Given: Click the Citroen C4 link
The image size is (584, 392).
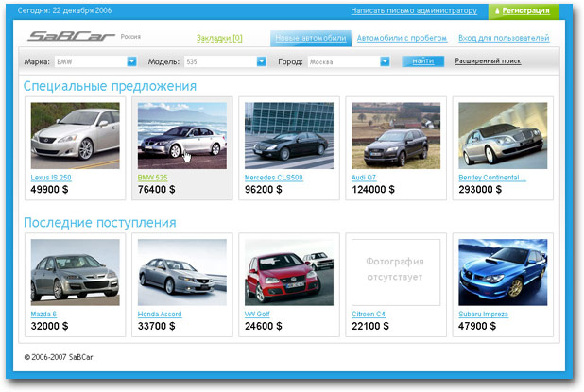Looking at the screenshot, I should point(369,315).
